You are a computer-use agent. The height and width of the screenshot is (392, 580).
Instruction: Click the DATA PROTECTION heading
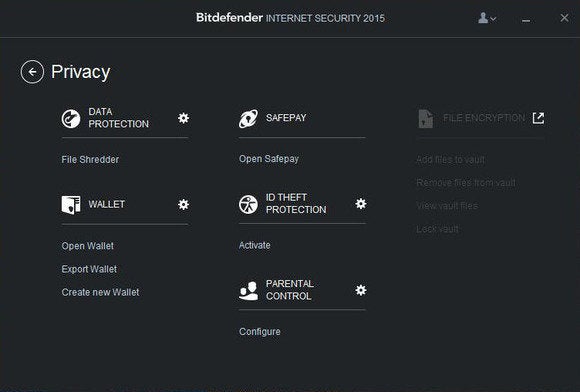point(118,118)
